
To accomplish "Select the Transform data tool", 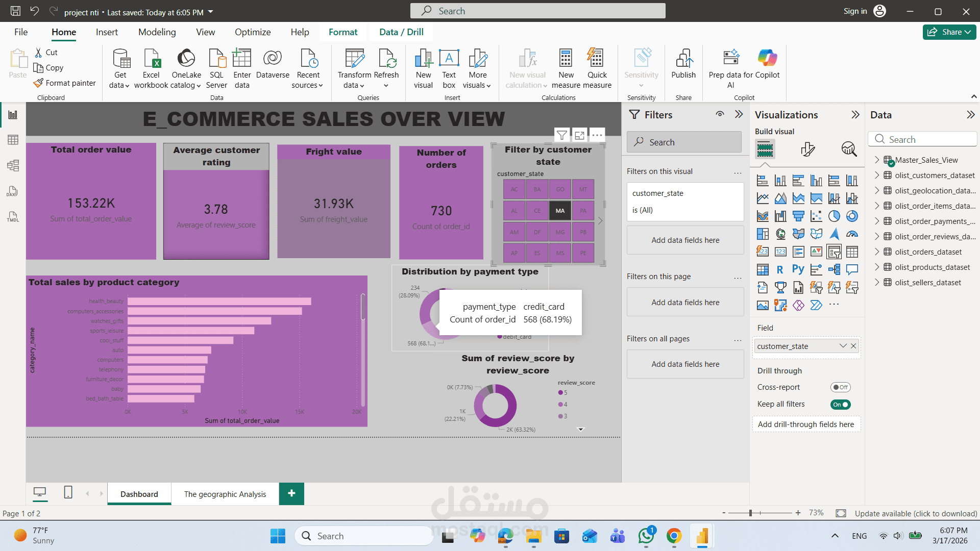I will point(354,68).
